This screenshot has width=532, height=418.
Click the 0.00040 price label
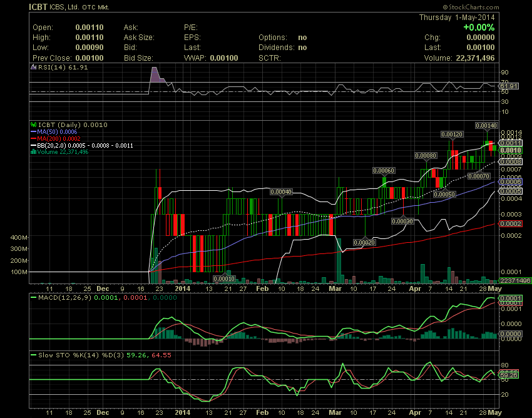[281, 192]
